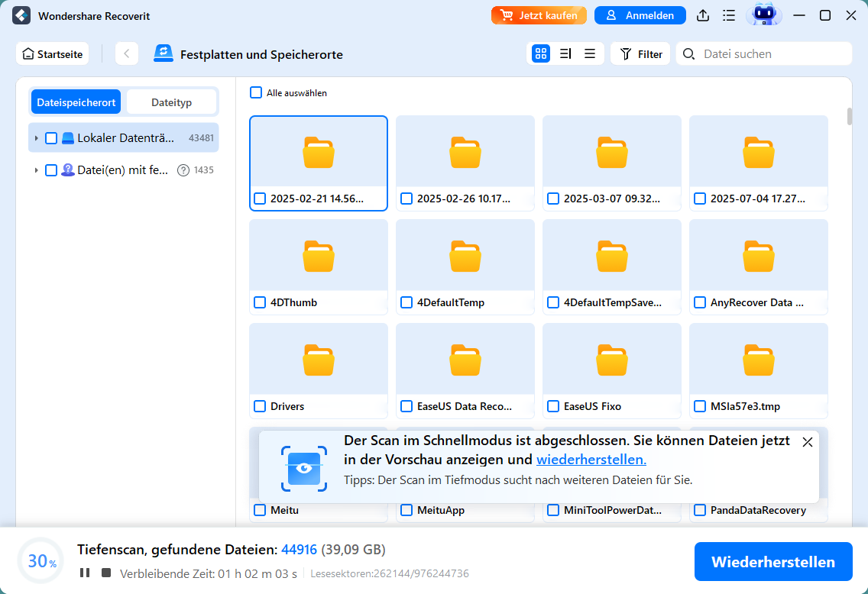Select checkbox for AnyRecover Data folder
868x594 pixels.
coord(700,302)
